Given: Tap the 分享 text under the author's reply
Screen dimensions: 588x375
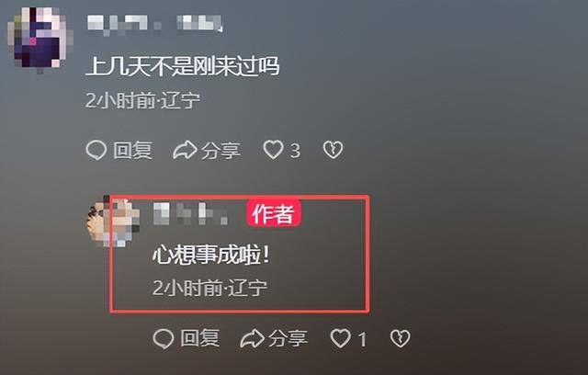Looking at the screenshot, I should (x=288, y=338).
